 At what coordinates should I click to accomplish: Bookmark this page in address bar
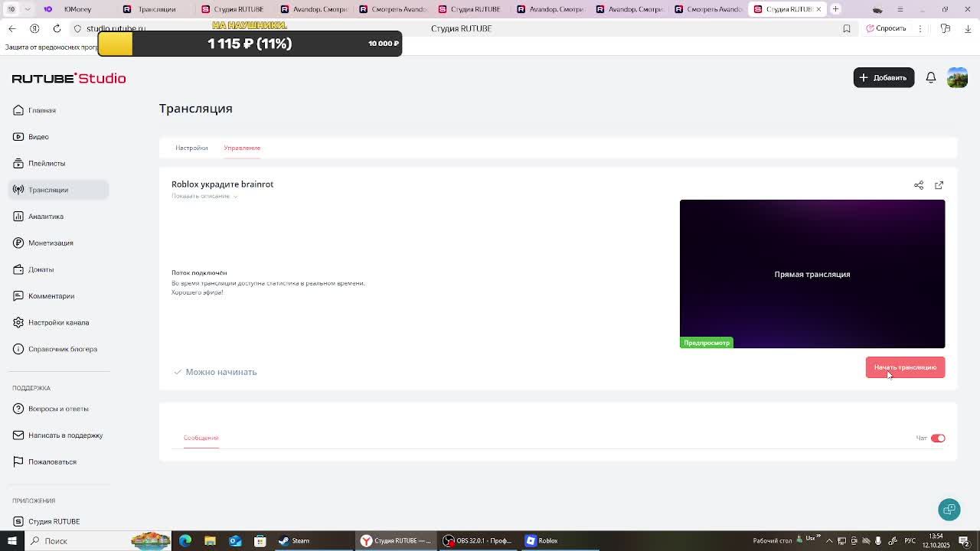(x=847, y=28)
